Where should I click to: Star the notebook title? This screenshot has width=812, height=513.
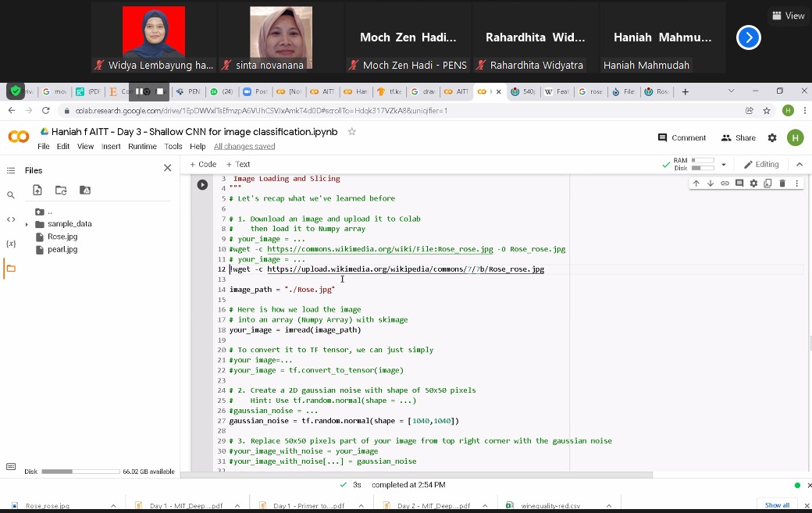[x=352, y=131]
